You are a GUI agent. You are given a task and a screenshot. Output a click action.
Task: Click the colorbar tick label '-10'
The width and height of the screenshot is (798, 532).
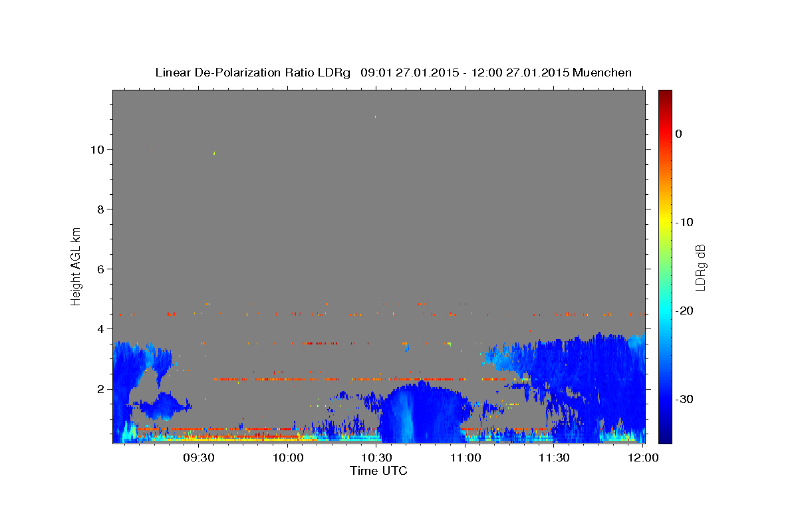[x=685, y=222]
